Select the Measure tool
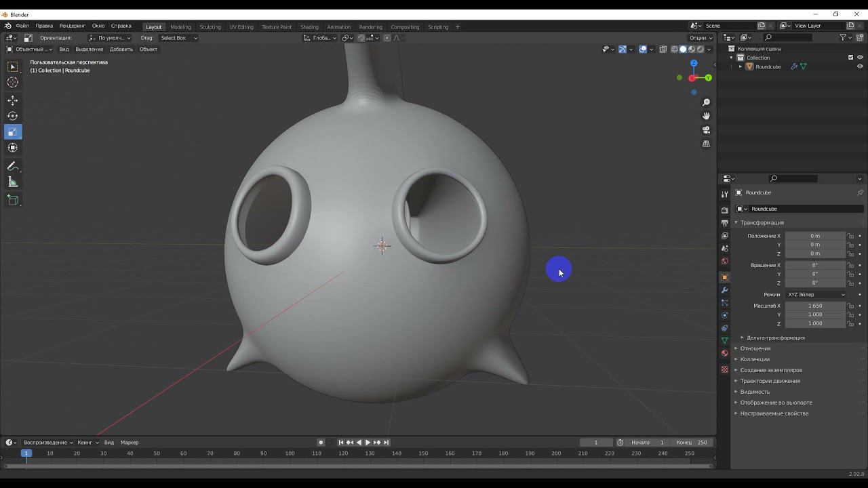The height and width of the screenshot is (488, 868). (13, 182)
